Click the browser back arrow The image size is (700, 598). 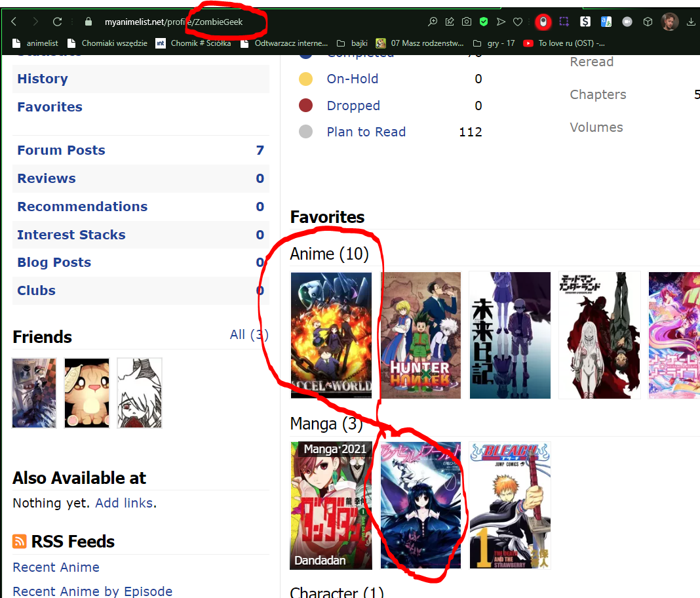point(14,22)
